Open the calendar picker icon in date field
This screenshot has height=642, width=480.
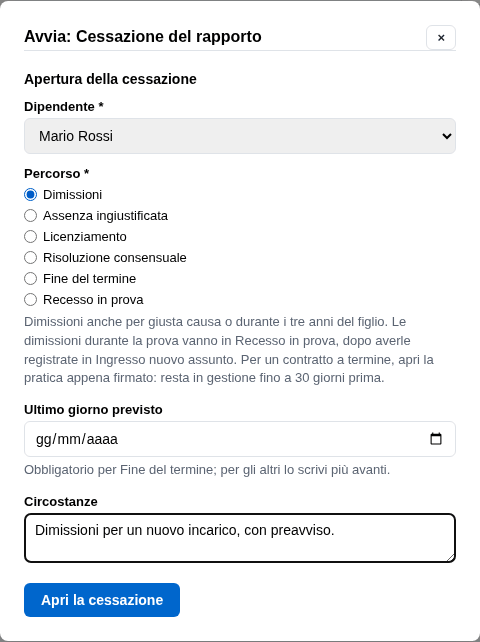click(436, 439)
